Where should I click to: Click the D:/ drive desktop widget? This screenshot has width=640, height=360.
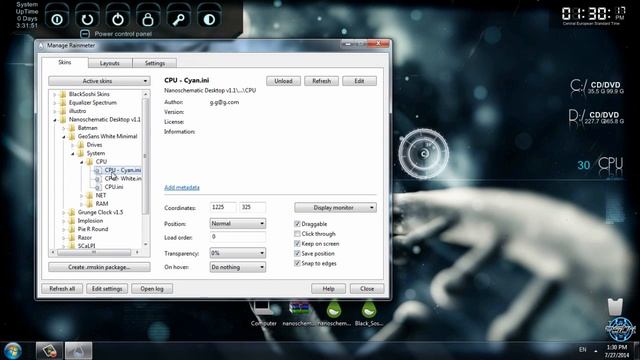[x=596, y=117]
